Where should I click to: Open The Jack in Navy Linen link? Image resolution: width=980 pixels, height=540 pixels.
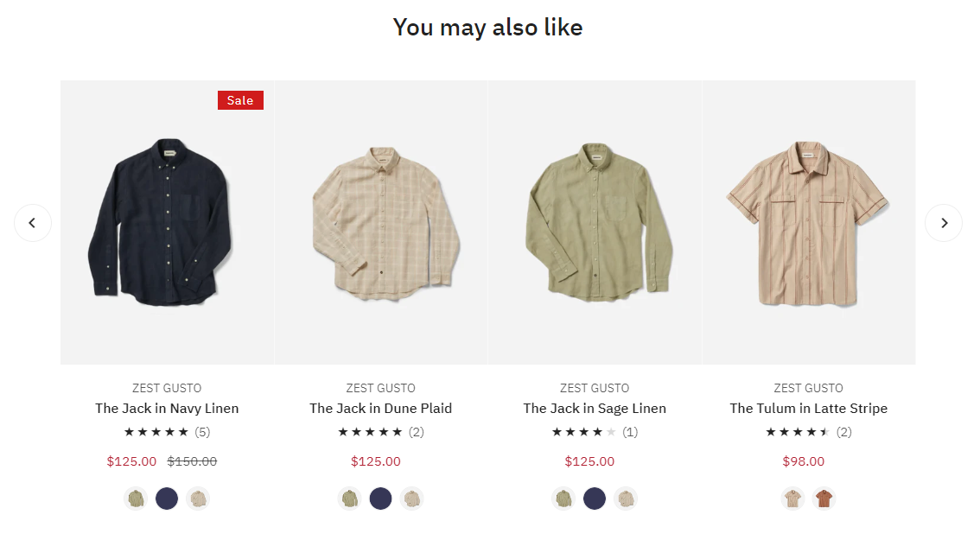(167, 408)
